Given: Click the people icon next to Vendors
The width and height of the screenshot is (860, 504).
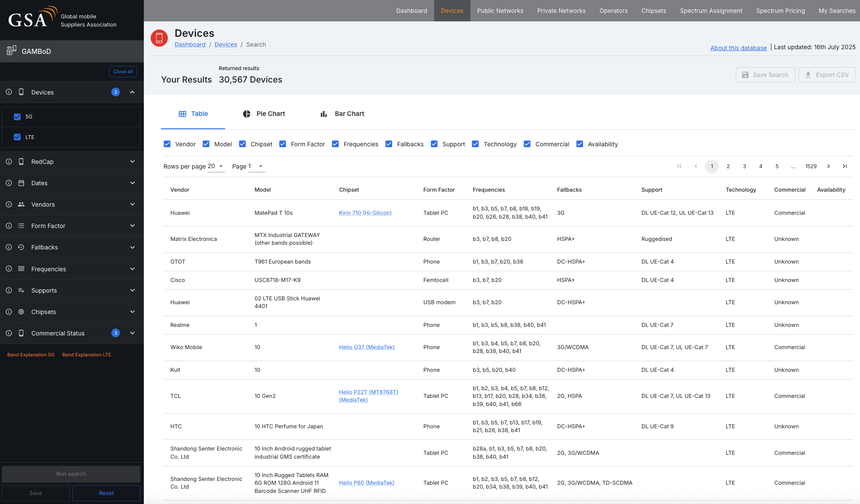Looking at the screenshot, I should [x=21, y=205].
